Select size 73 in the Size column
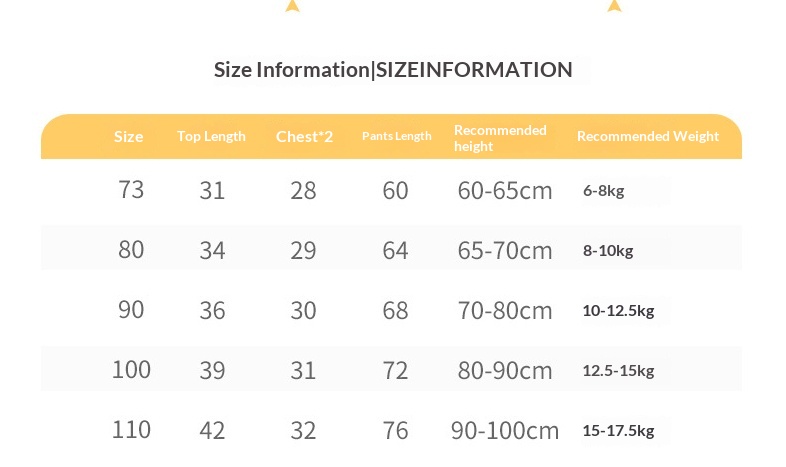 pyautogui.click(x=131, y=190)
